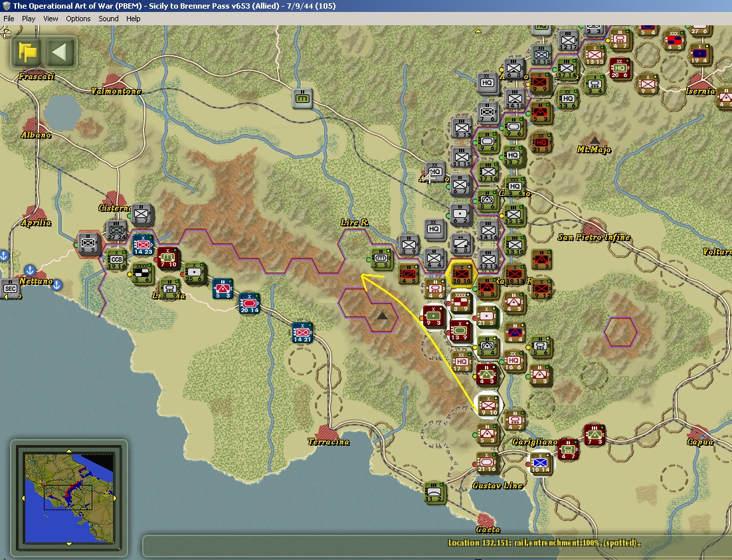
Task: Select the maroon unit 7-10
Action: point(169,258)
